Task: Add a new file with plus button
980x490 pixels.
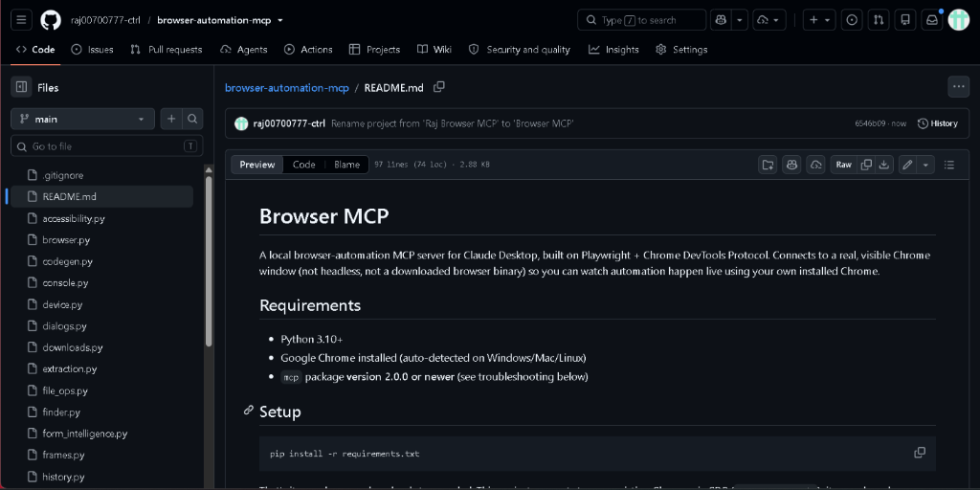Action: [x=171, y=119]
